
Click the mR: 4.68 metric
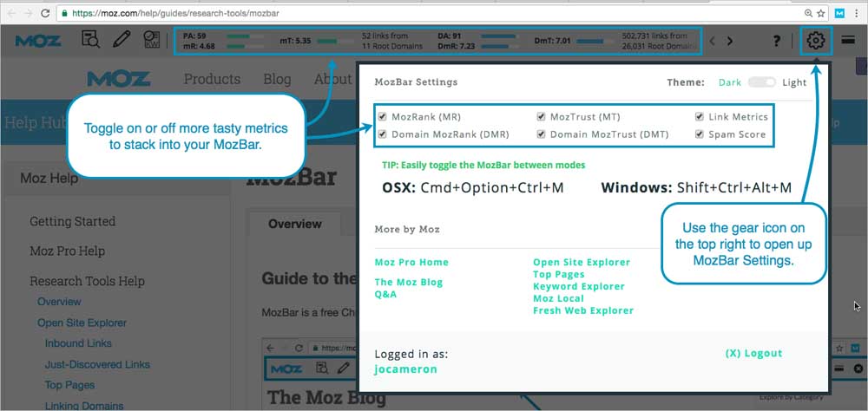tap(200, 46)
